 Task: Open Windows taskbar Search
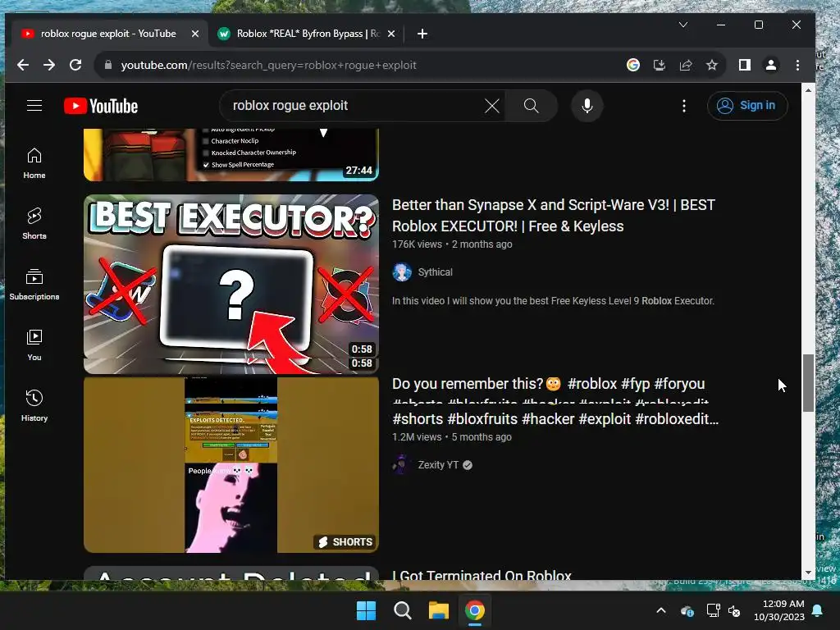click(x=402, y=610)
